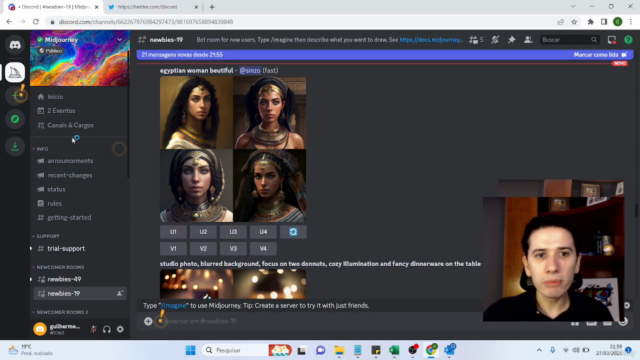
Task: Click the user avatar in bottom panel
Action: point(40,329)
